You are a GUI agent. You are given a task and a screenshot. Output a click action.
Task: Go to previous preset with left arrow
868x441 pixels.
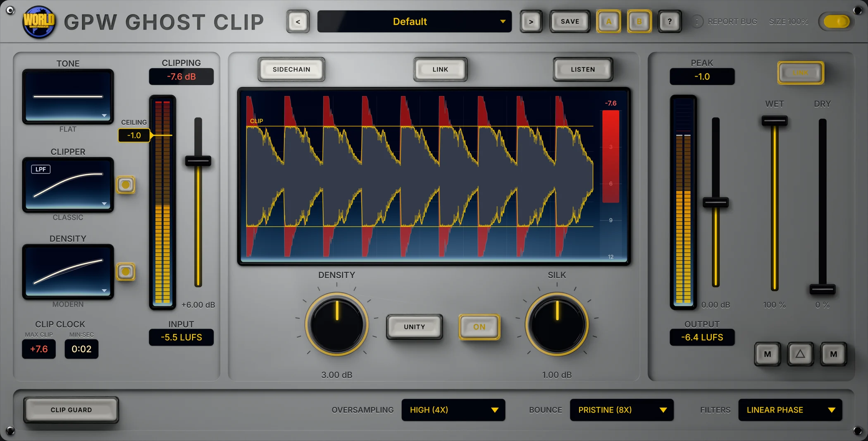[x=298, y=22]
